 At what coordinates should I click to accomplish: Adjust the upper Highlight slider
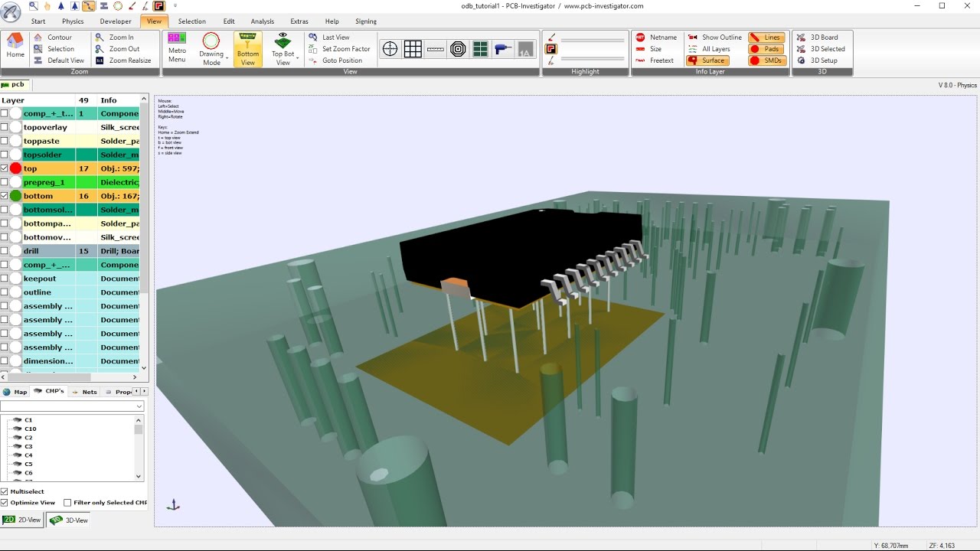click(593, 40)
